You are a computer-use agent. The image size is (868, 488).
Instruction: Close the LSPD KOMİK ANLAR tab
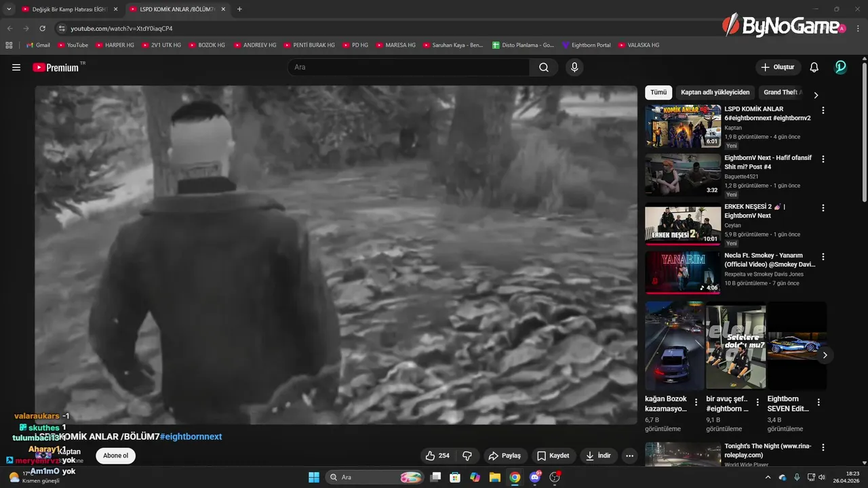tap(222, 9)
